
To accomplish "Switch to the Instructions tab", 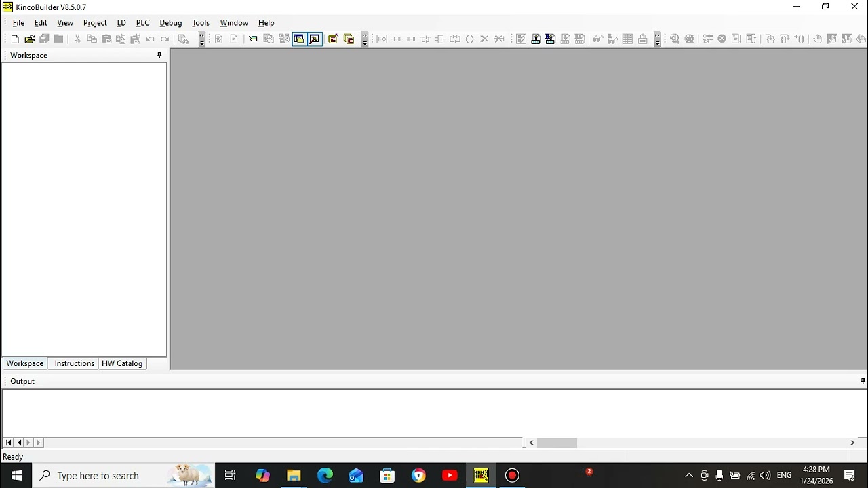I will pyautogui.click(x=75, y=363).
